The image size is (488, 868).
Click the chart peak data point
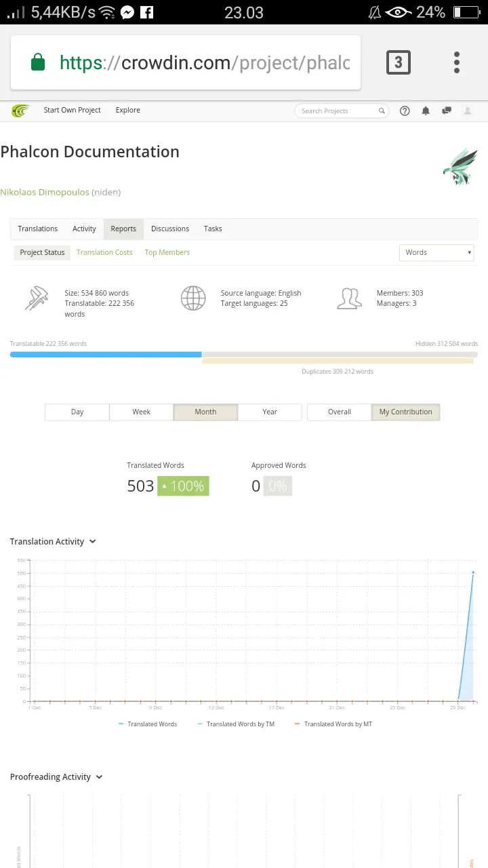point(473,572)
